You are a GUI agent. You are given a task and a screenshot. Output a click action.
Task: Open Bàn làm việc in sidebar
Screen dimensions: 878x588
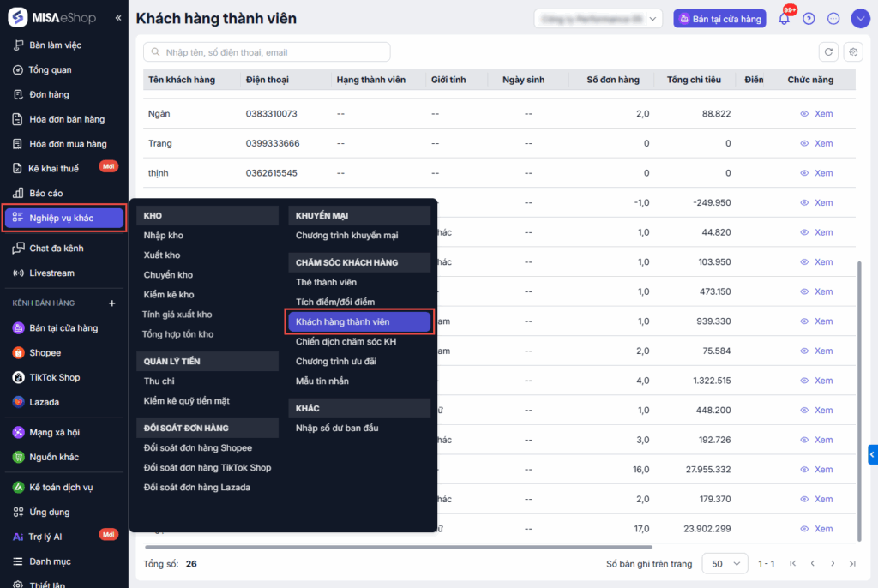[x=55, y=45]
